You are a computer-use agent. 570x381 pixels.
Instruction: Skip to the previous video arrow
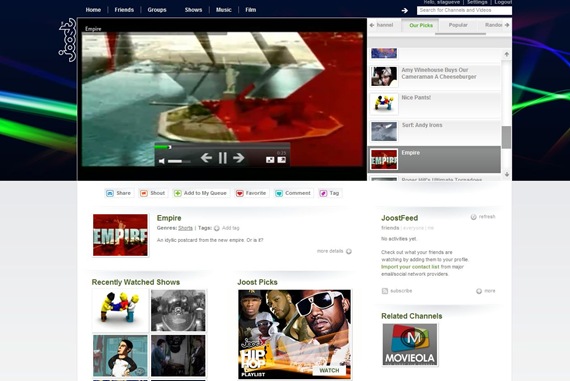click(206, 158)
